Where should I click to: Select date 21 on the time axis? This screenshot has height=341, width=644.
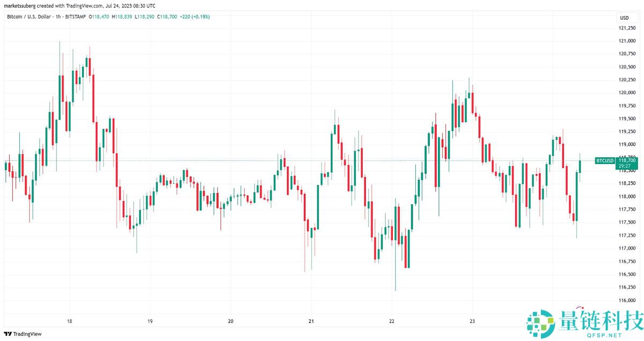[311, 321]
